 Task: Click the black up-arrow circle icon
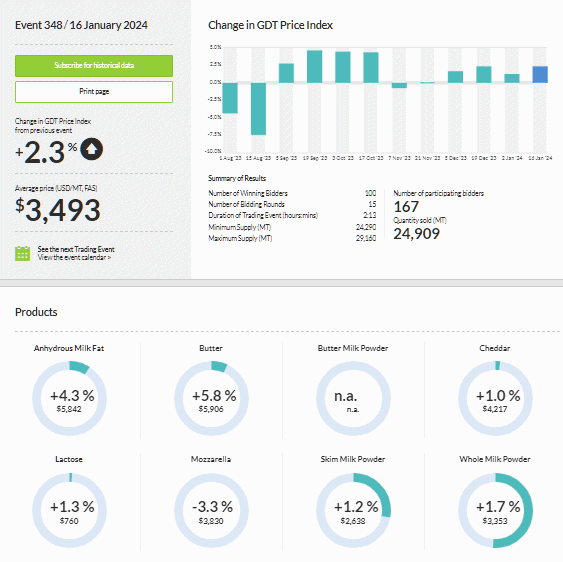(92, 149)
